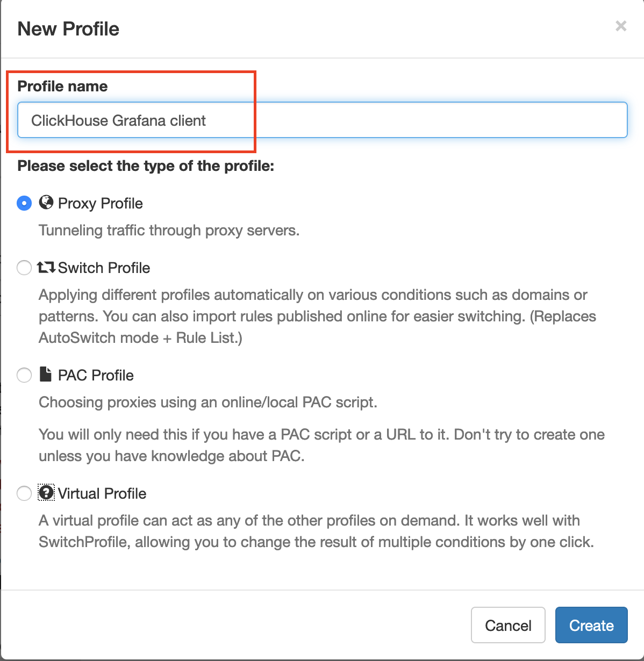Image resolution: width=644 pixels, height=661 pixels.
Task: Select the Proxy Profile radio button
Action: 24,203
